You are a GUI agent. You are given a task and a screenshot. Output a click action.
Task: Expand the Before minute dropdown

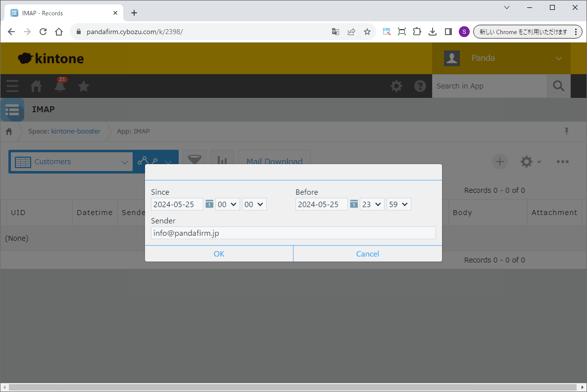[399, 204]
